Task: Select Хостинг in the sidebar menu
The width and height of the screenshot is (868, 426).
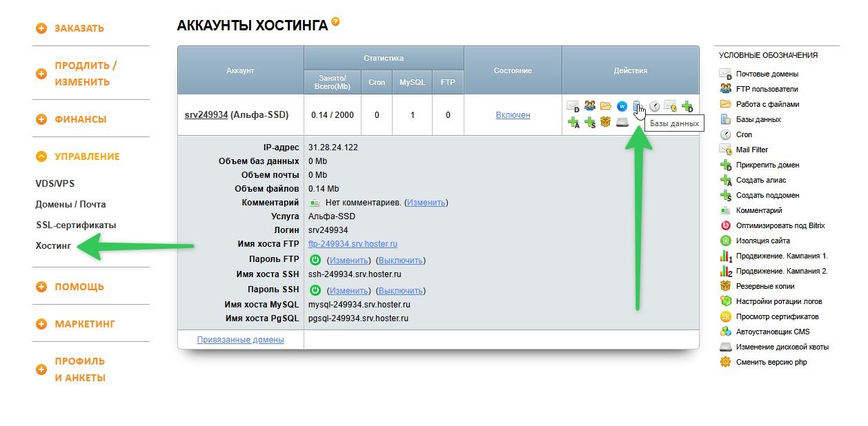Action: (53, 245)
